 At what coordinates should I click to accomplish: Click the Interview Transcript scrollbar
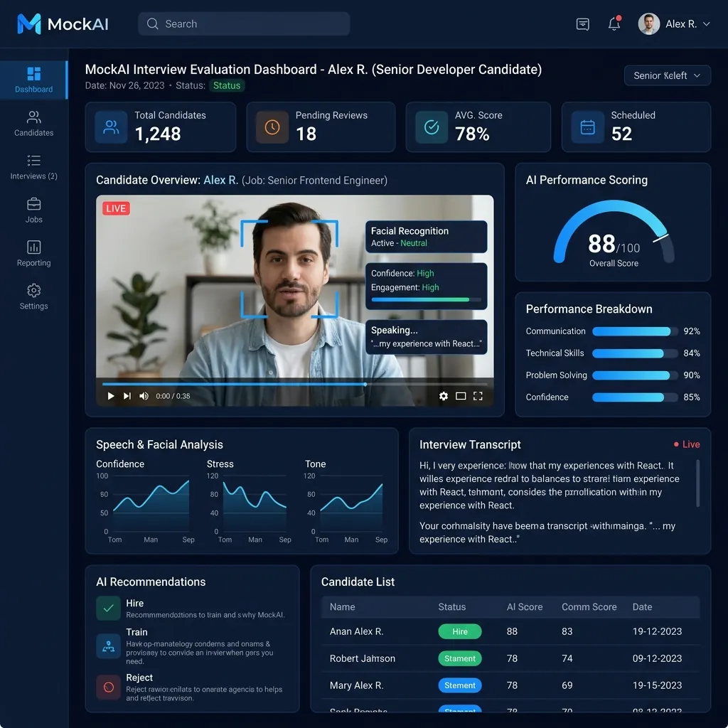pyautogui.click(x=697, y=483)
